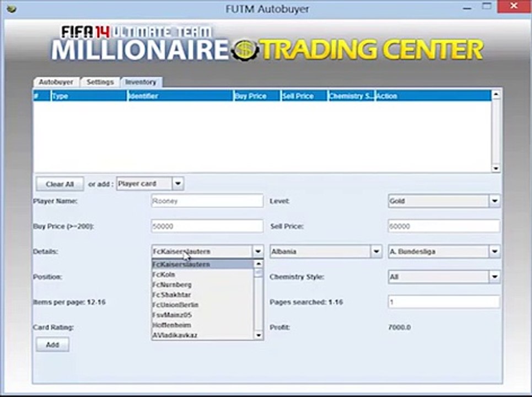Image resolution: width=532 pixels, height=397 pixels.
Task: Click the Action column header
Action: (433, 96)
